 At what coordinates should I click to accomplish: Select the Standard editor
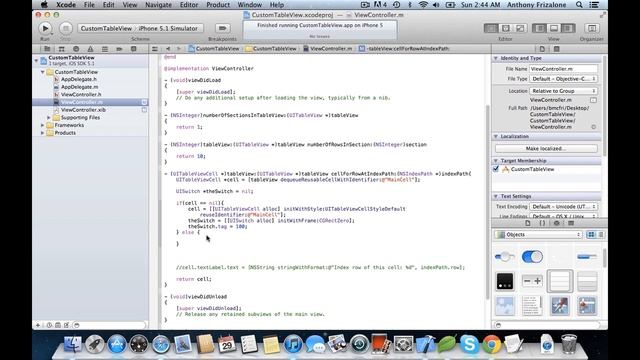491,28
